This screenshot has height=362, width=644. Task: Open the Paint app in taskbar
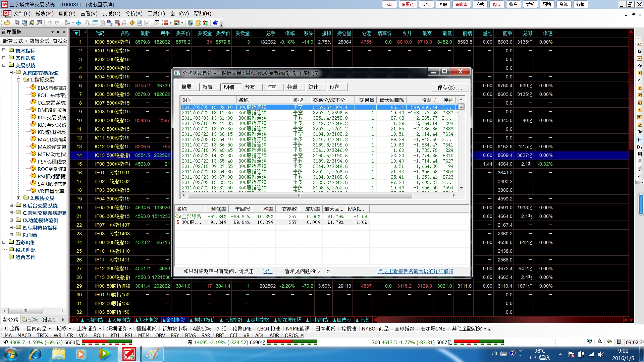point(152,354)
